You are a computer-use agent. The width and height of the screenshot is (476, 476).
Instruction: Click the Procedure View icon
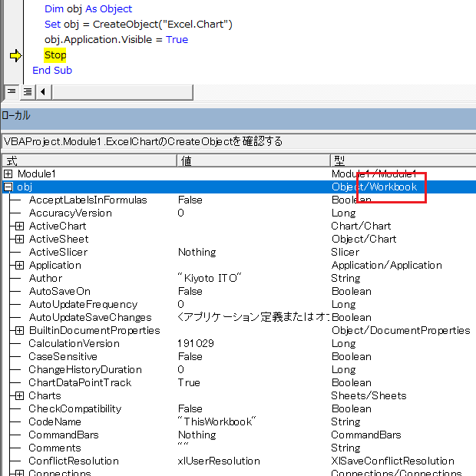(x=12, y=91)
